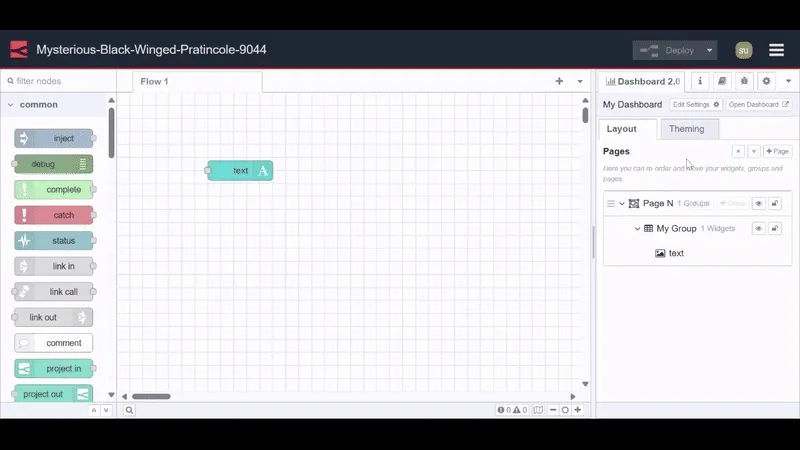This screenshot has height=450, width=800.
Task: Click the user avatar icon
Action: click(743, 50)
